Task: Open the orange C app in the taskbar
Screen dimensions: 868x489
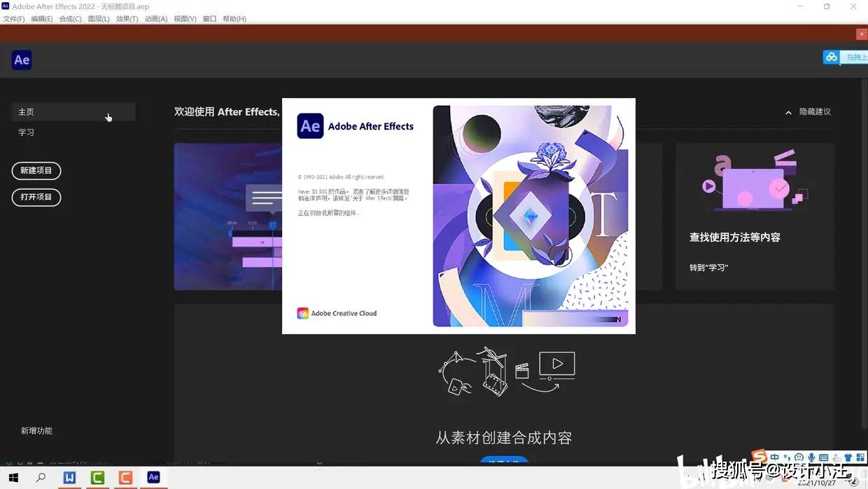Action: click(125, 478)
